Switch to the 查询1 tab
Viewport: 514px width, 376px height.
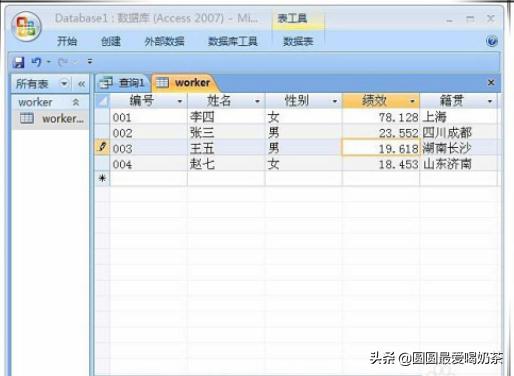(122, 83)
